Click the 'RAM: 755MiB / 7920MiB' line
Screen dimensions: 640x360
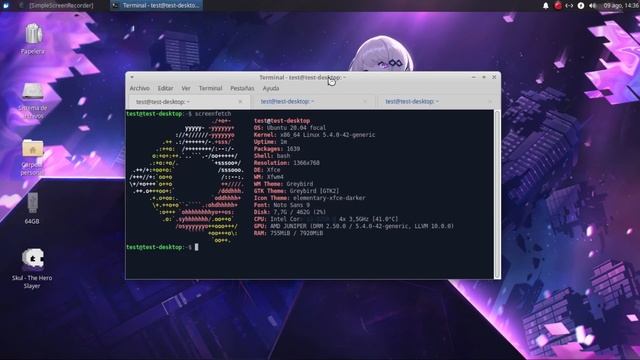[288, 233]
